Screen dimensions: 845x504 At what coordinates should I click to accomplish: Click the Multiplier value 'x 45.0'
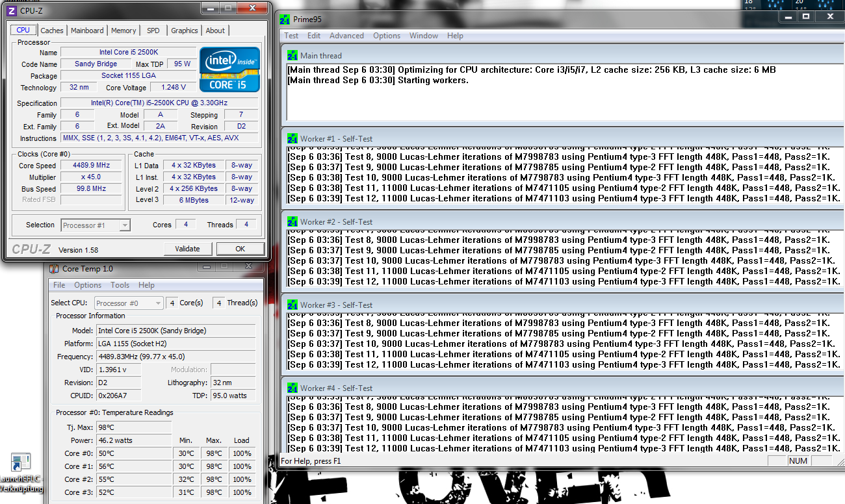(x=92, y=177)
